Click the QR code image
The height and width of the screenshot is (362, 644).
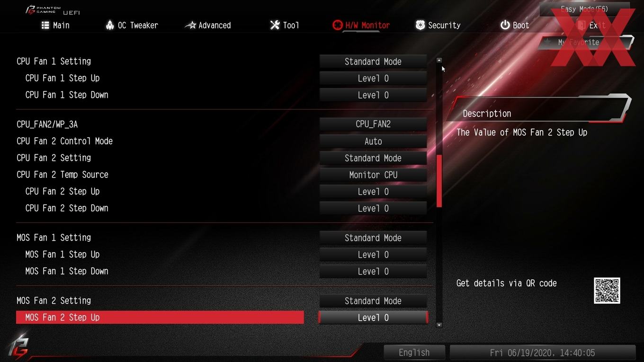[x=607, y=291]
